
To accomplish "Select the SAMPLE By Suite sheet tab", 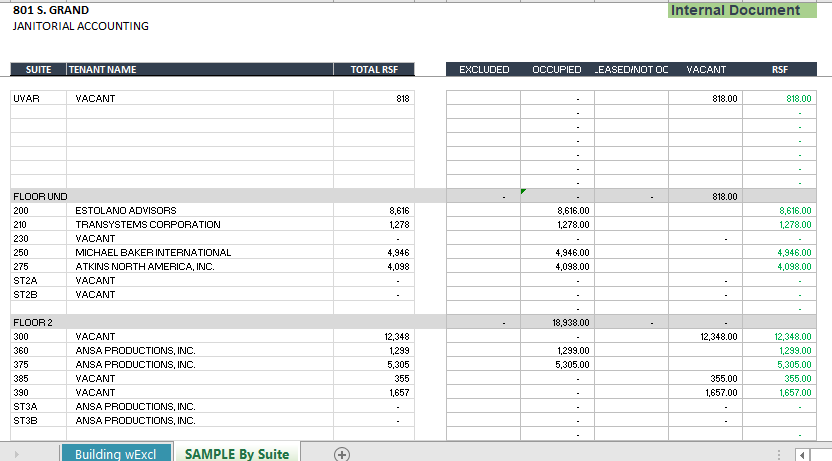I will click(x=237, y=454).
